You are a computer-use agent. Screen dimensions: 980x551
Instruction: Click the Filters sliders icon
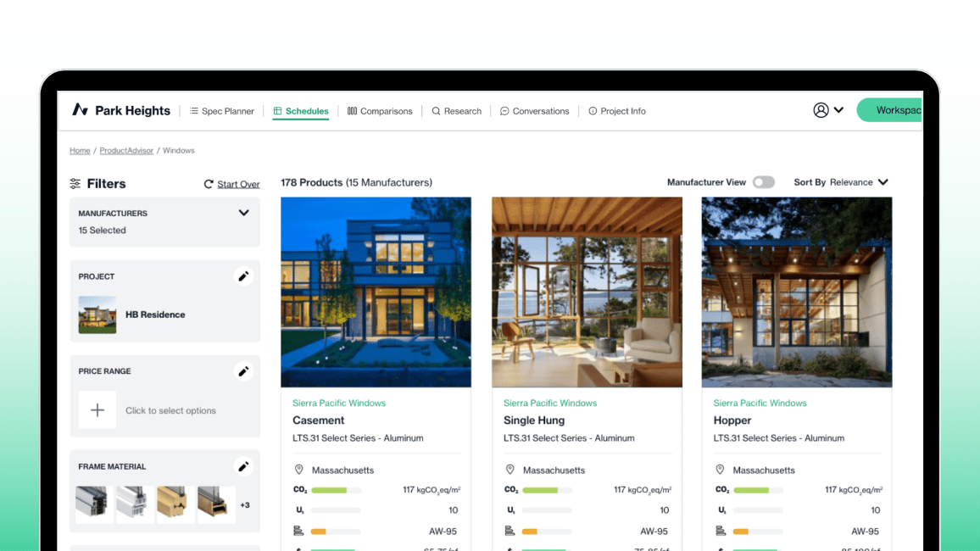[75, 184]
